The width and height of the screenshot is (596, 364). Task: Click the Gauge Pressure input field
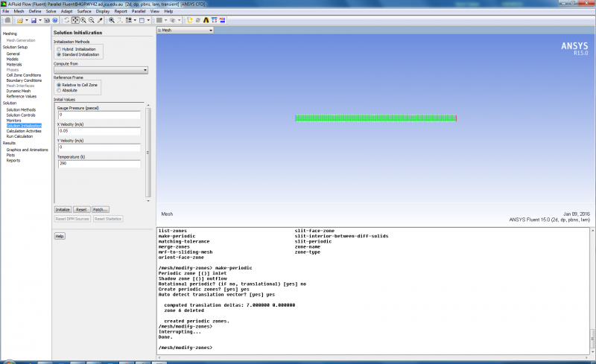point(99,115)
